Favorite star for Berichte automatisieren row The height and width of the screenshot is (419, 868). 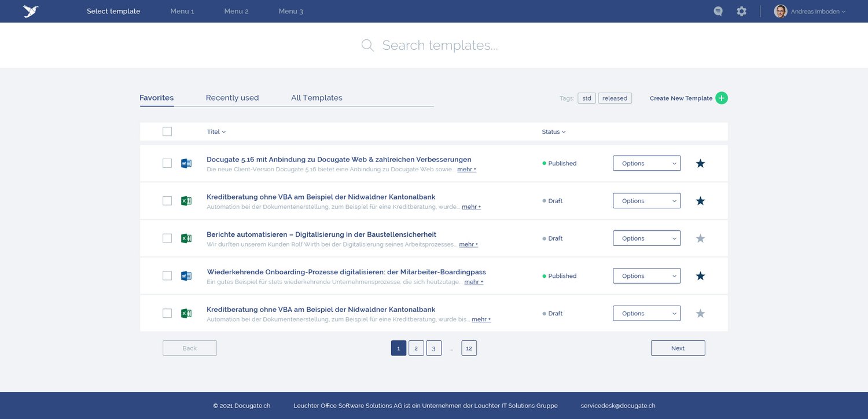(x=700, y=238)
